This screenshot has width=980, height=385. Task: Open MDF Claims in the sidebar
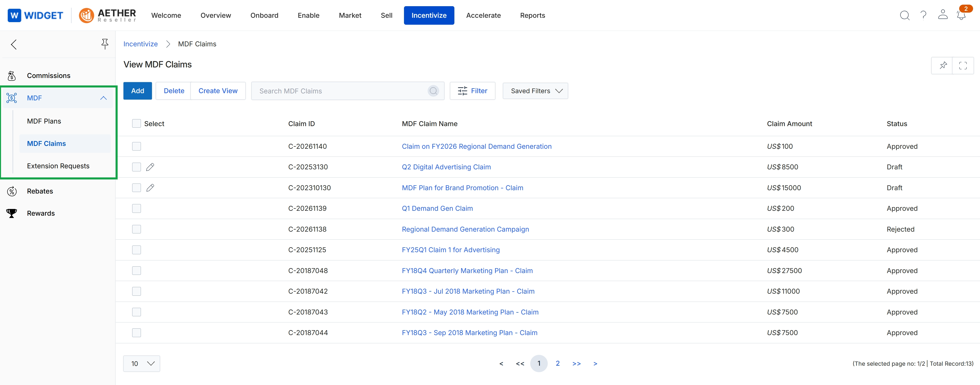point(65,144)
